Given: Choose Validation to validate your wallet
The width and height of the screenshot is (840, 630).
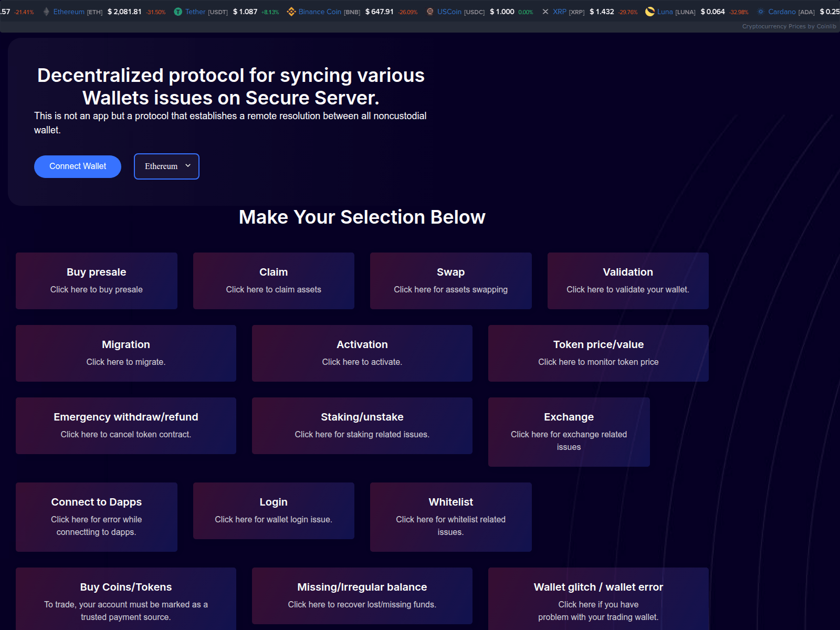Looking at the screenshot, I should click(x=628, y=280).
